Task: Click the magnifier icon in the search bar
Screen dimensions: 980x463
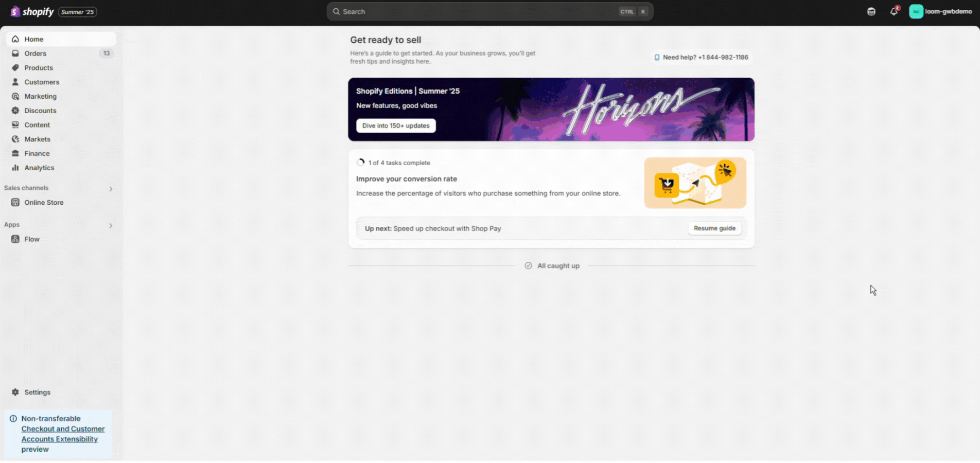Action: pyautogui.click(x=336, y=11)
